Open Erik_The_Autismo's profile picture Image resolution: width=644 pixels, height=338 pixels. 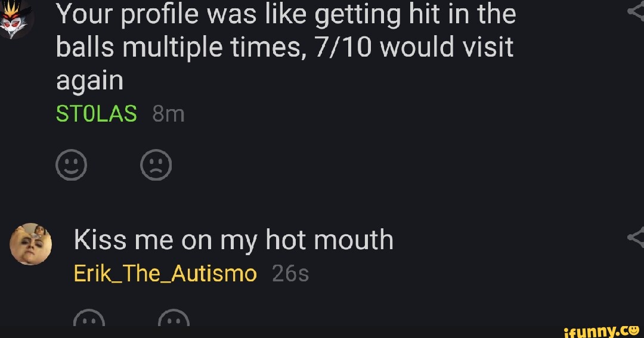point(31,244)
